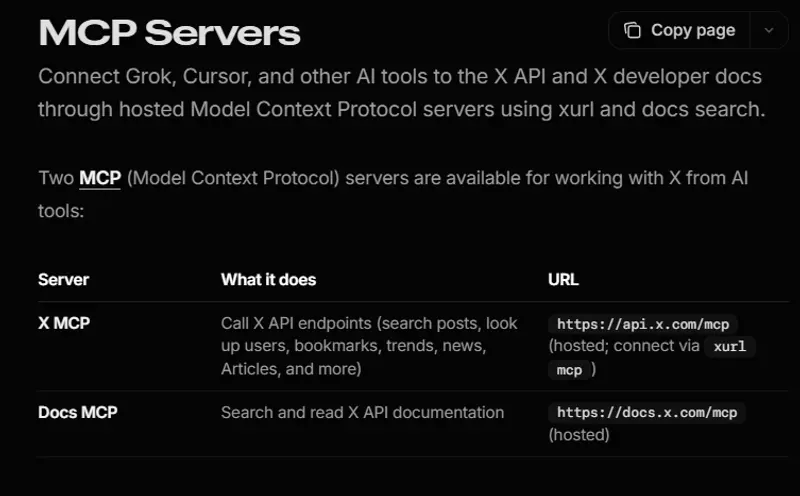This screenshot has height=496, width=800.
Task: Click the X MCP description text
Action: [369, 346]
